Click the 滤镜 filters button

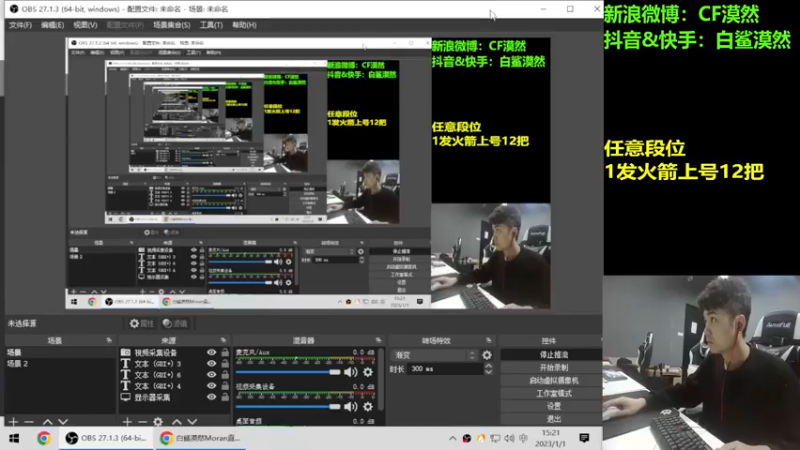pos(175,323)
